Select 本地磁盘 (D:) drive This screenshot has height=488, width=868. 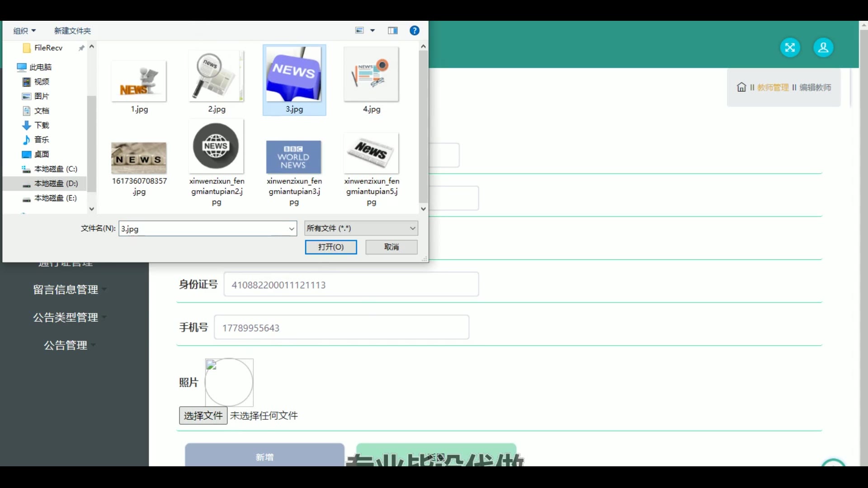56,183
